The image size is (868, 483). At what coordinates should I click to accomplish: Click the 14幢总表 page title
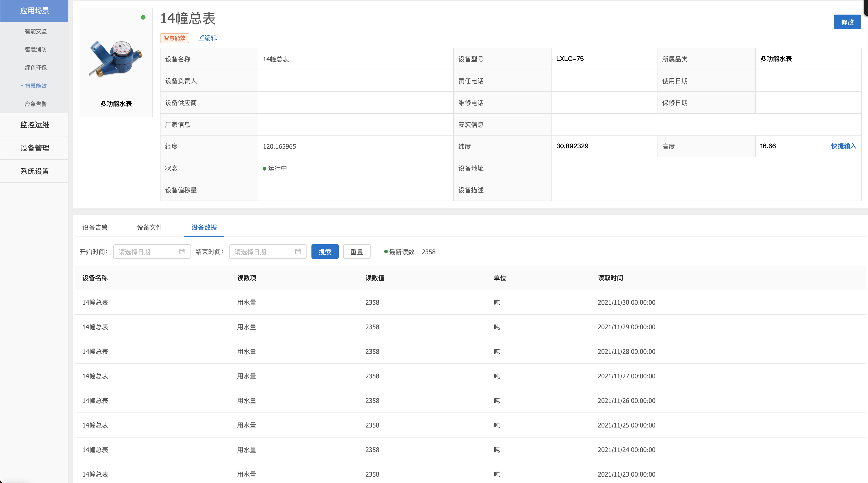click(188, 18)
